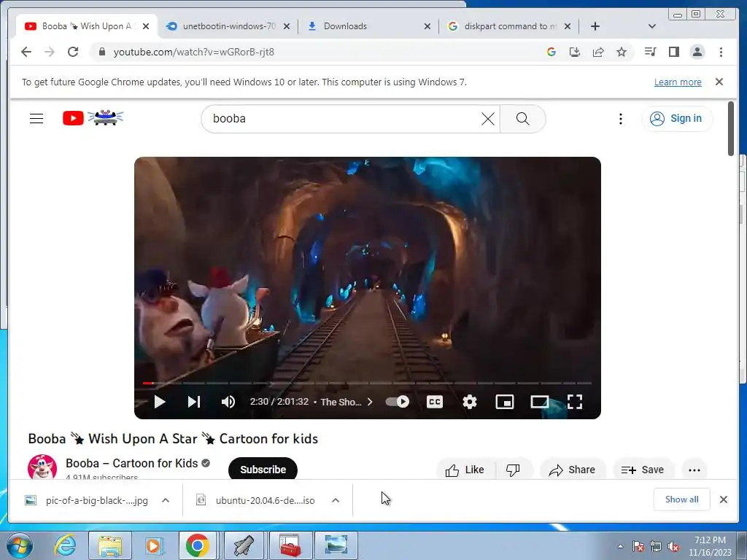The height and width of the screenshot is (560, 747).
Task: Go to YouTube home via logo
Action: click(93, 117)
